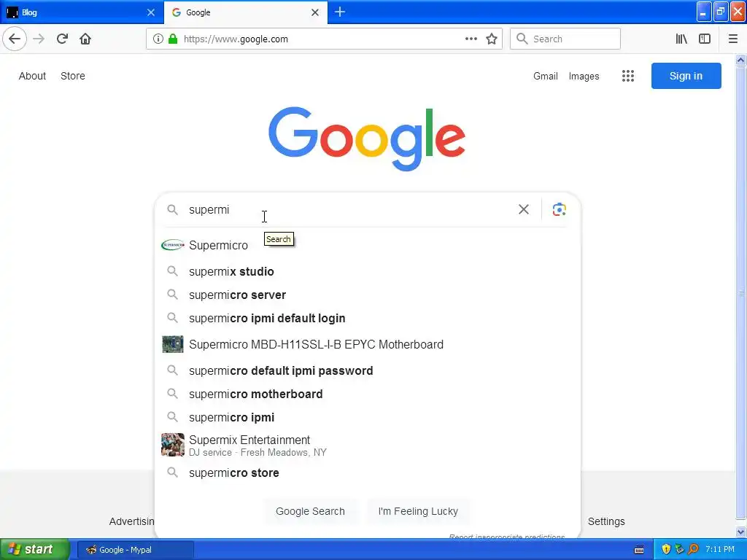This screenshot has height=560, width=747.
Task: Open the Google - Mypal taskbar item
Action: (x=135, y=550)
